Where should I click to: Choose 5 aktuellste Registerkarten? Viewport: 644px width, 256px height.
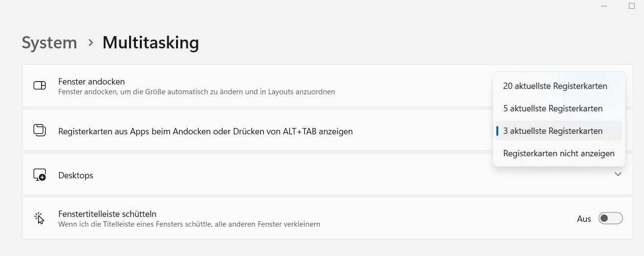pos(553,108)
